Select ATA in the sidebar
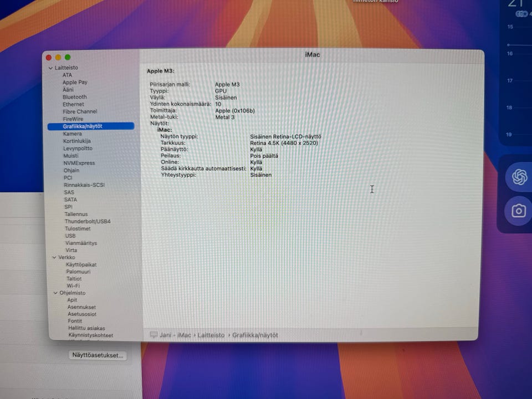The image size is (532, 399). click(x=67, y=75)
